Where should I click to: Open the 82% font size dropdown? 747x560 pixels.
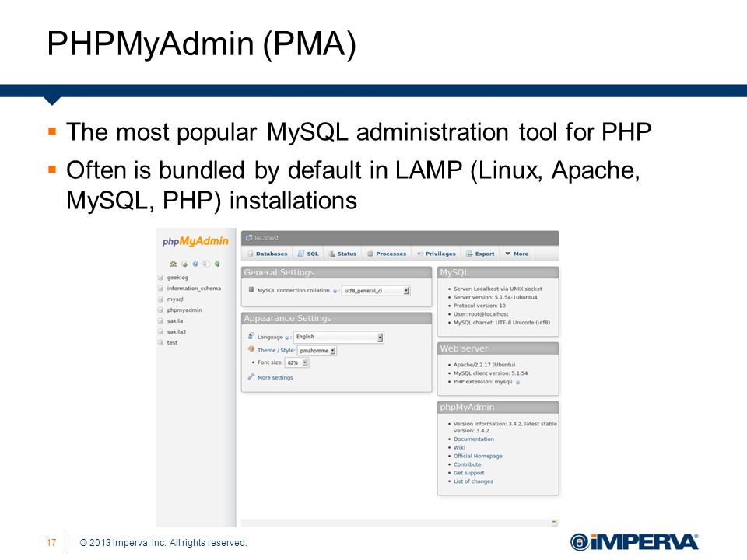click(296, 363)
